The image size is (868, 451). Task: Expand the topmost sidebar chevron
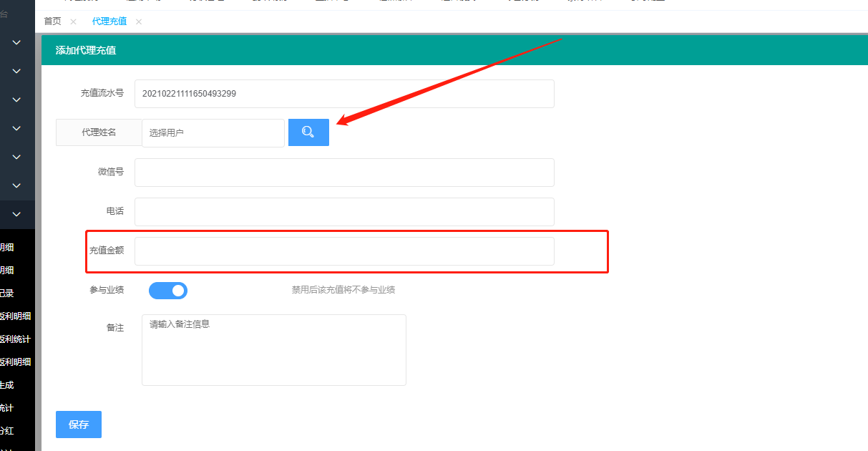17,43
